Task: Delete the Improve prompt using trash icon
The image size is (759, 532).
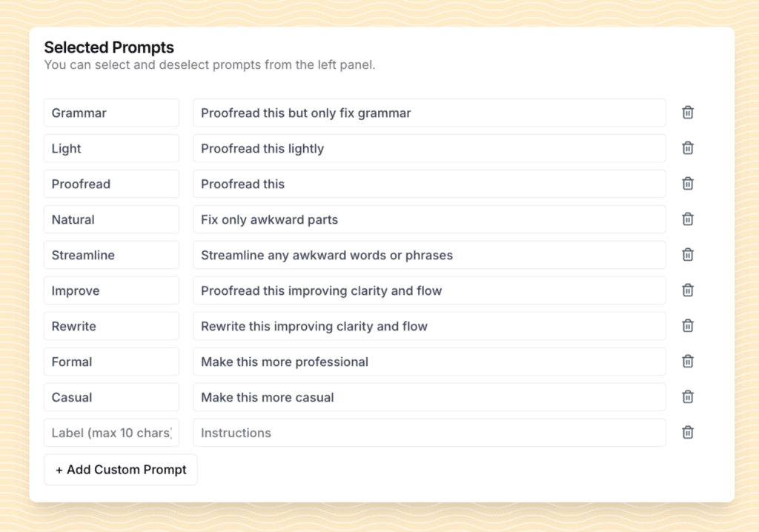Action: [x=688, y=290]
